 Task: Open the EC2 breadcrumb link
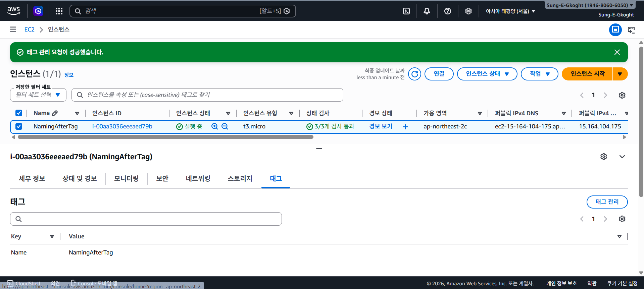click(x=30, y=30)
